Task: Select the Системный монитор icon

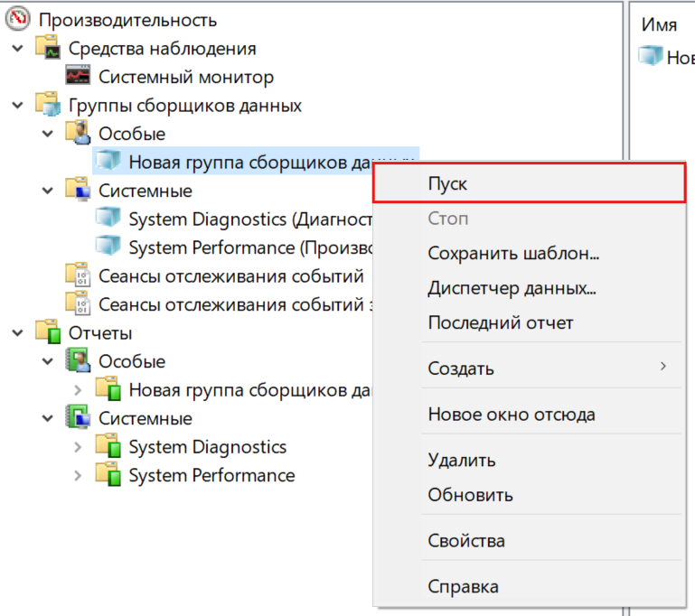Action: click(78, 77)
